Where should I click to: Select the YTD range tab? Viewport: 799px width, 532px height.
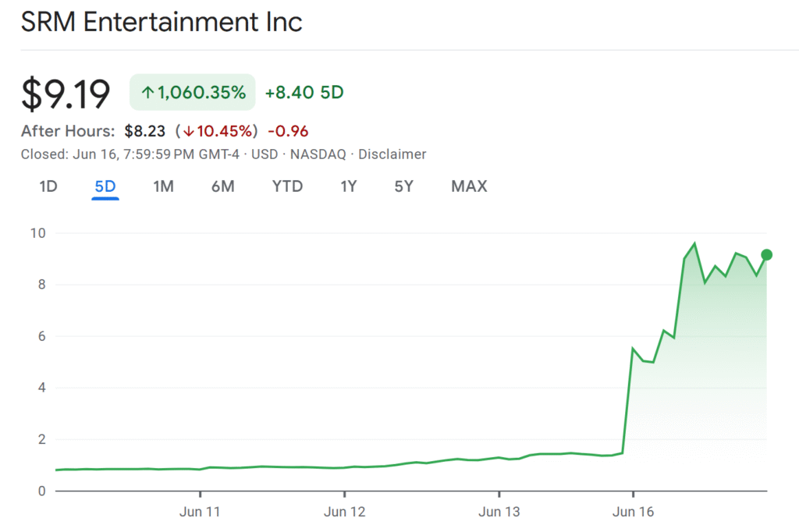point(287,186)
